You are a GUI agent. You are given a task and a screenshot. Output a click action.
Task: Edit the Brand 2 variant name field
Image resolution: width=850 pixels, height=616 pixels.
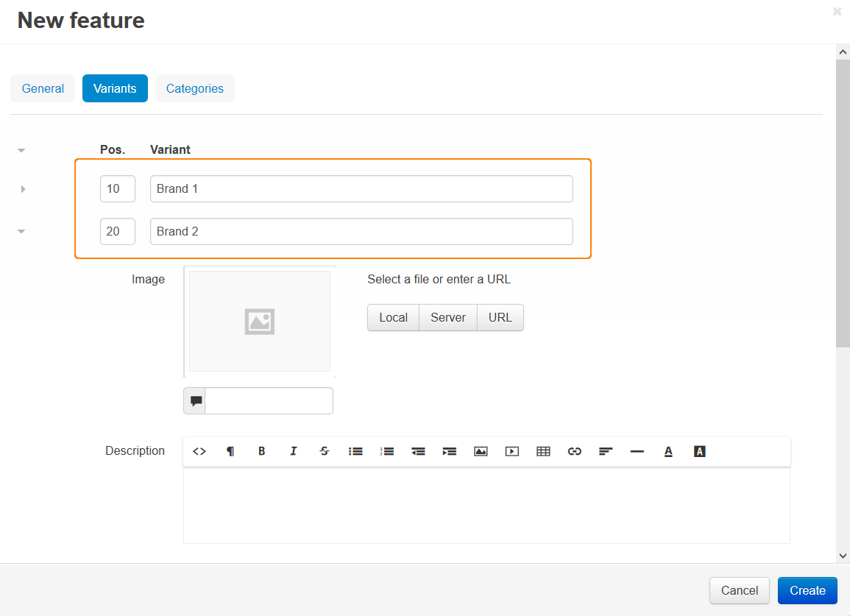pyautogui.click(x=361, y=232)
